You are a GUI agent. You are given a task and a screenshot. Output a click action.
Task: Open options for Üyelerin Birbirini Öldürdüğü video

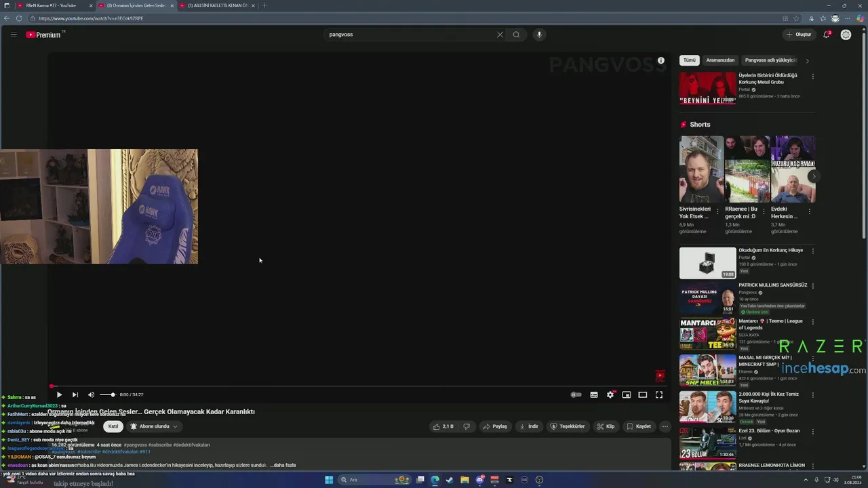[x=812, y=77]
